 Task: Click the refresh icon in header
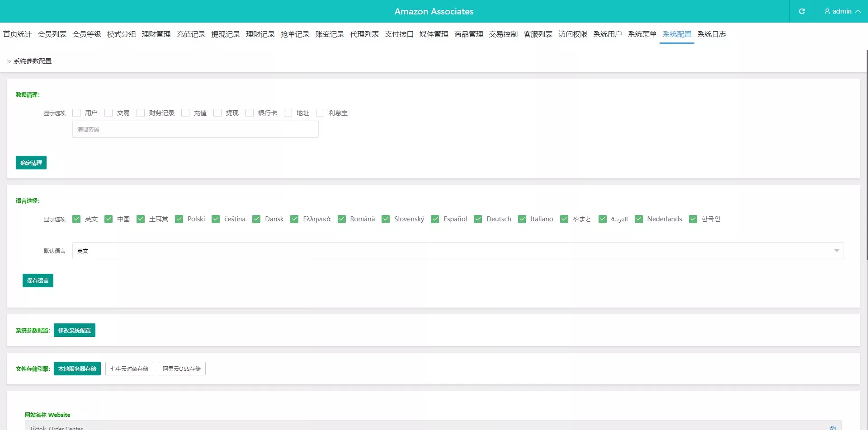802,11
